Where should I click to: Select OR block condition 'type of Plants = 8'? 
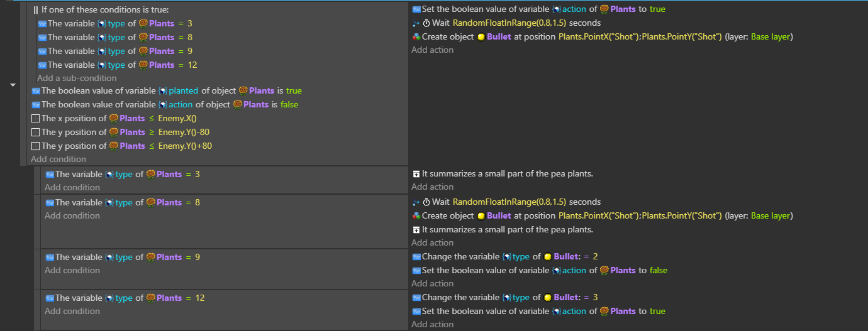click(115, 38)
